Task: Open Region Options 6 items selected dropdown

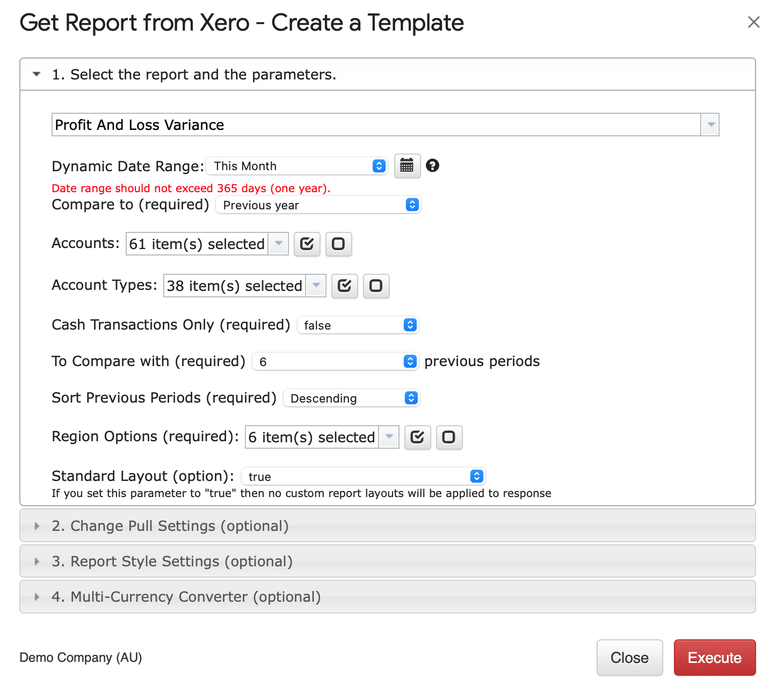Action: coord(322,437)
